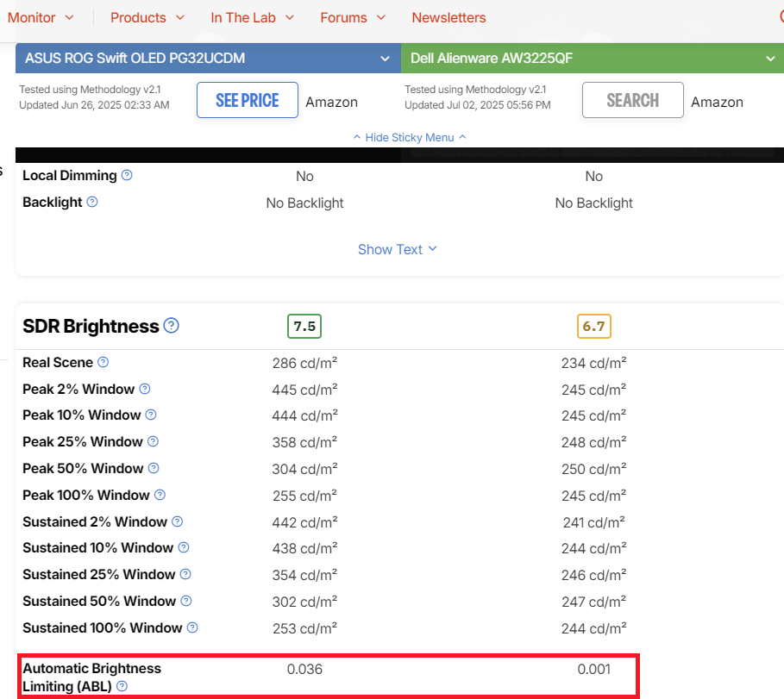
Task: Open Sustained 50% Window help icon
Action: click(186, 601)
